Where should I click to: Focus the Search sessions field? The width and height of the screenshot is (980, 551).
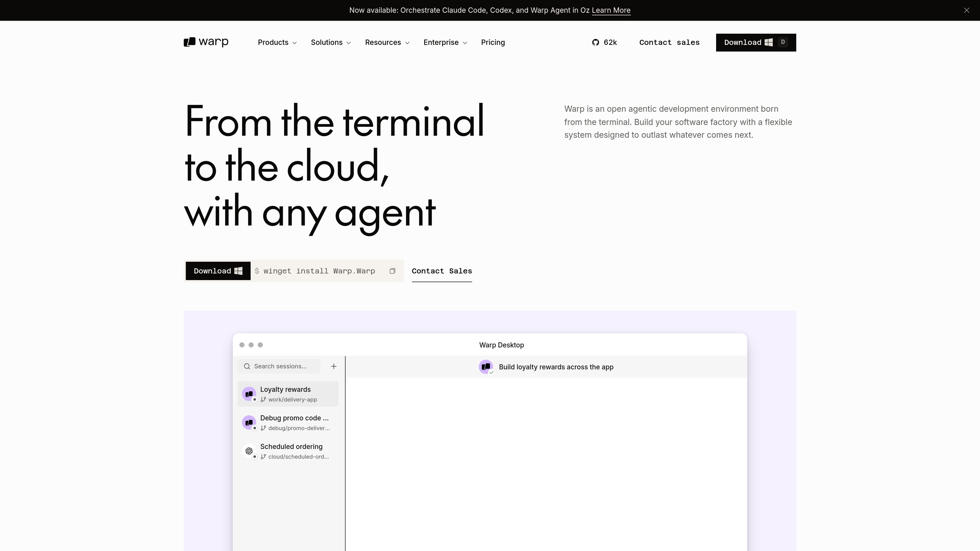(x=279, y=366)
